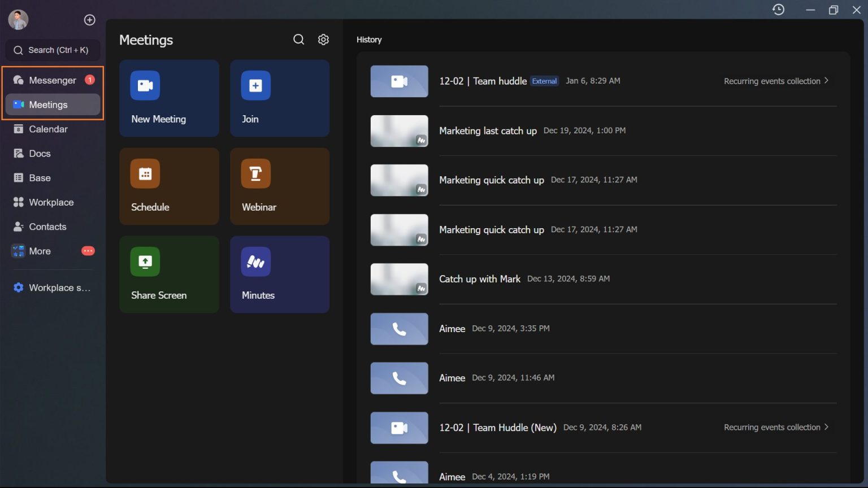This screenshot has height=488, width=868.
Task: Open the New Meeting video camera icon
Action: (x=145, y=85)
